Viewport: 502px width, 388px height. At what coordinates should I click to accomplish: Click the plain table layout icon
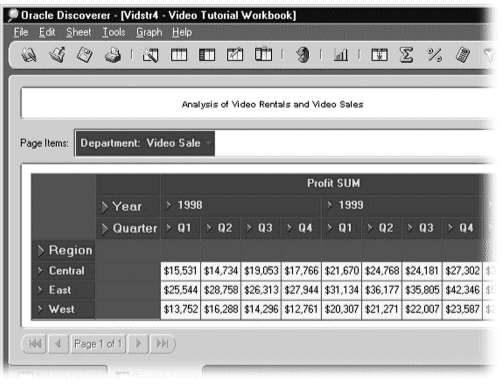[x=179, y=55]
